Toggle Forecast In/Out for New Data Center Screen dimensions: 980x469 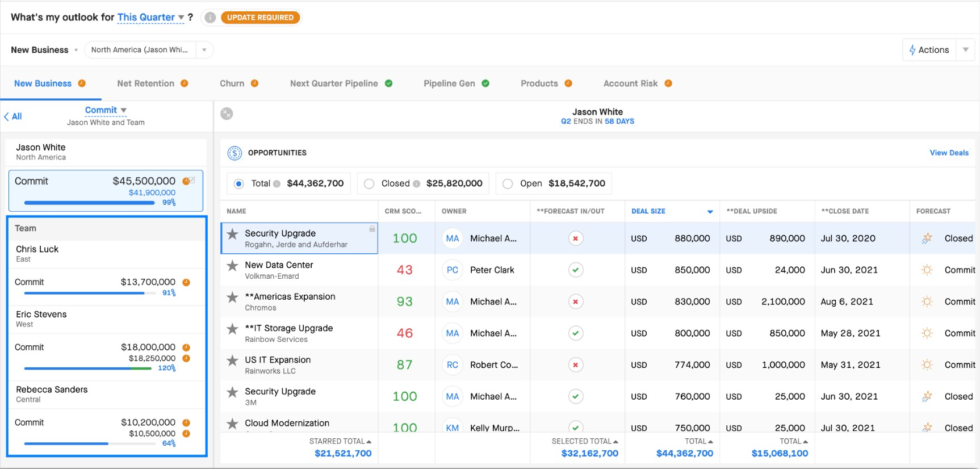coord(576,270)
